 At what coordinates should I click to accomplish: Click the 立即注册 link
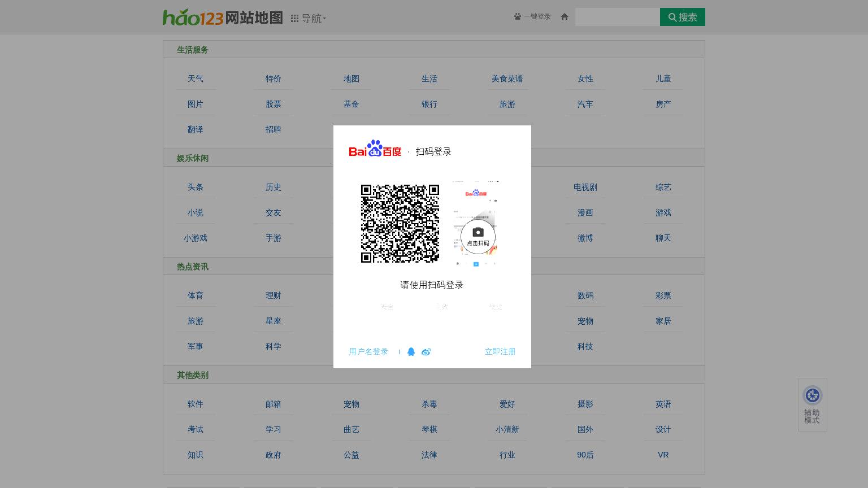pos(500,351)
